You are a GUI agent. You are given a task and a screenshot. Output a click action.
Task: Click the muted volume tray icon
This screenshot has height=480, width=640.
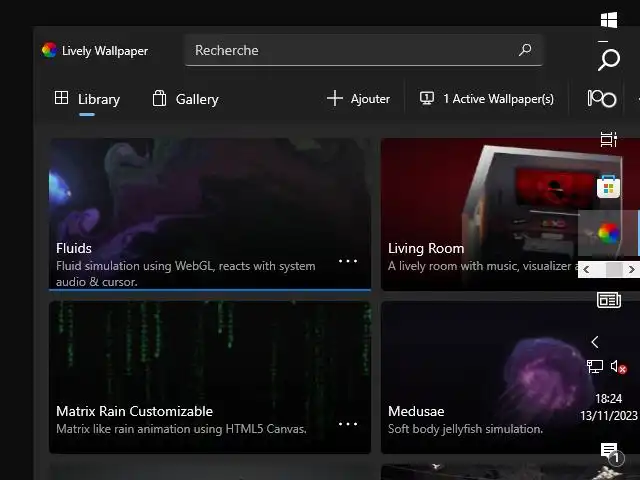(618, 367)
